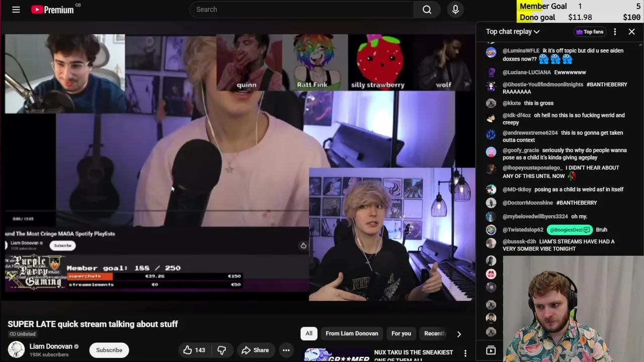Close the chat replay panel
The image size is (644, 362).
(632, 32)
